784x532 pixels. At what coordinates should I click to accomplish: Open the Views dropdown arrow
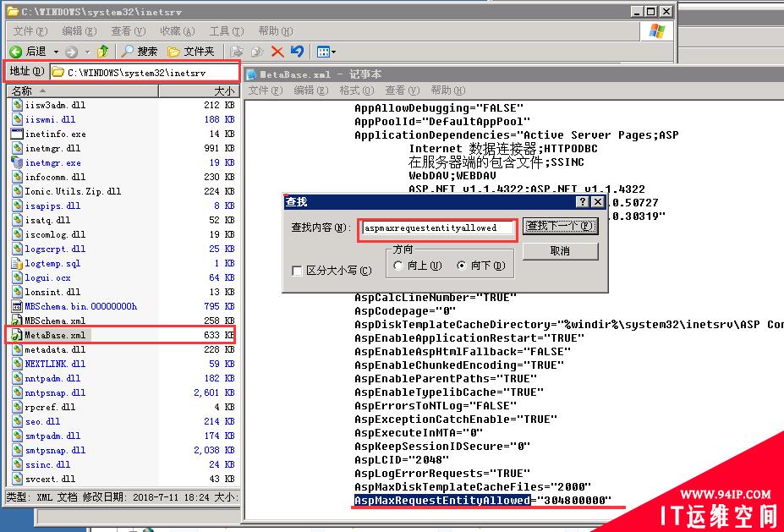[x=333, y=52]
